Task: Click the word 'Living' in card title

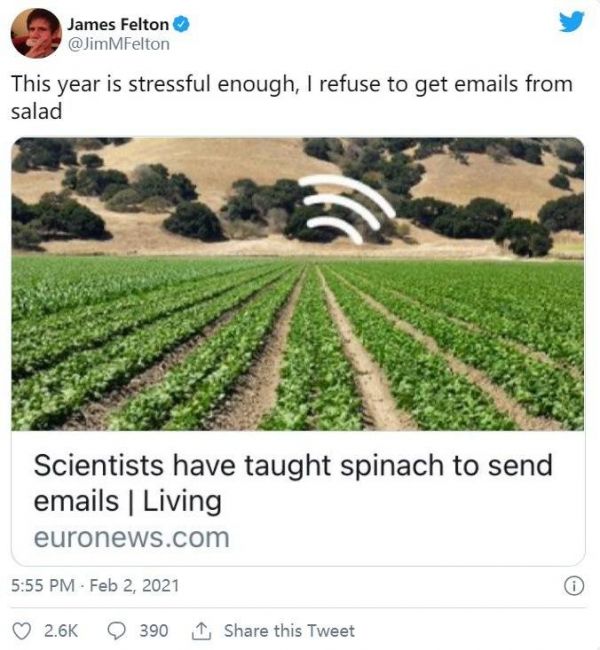Action: click(x=184, y=500)
